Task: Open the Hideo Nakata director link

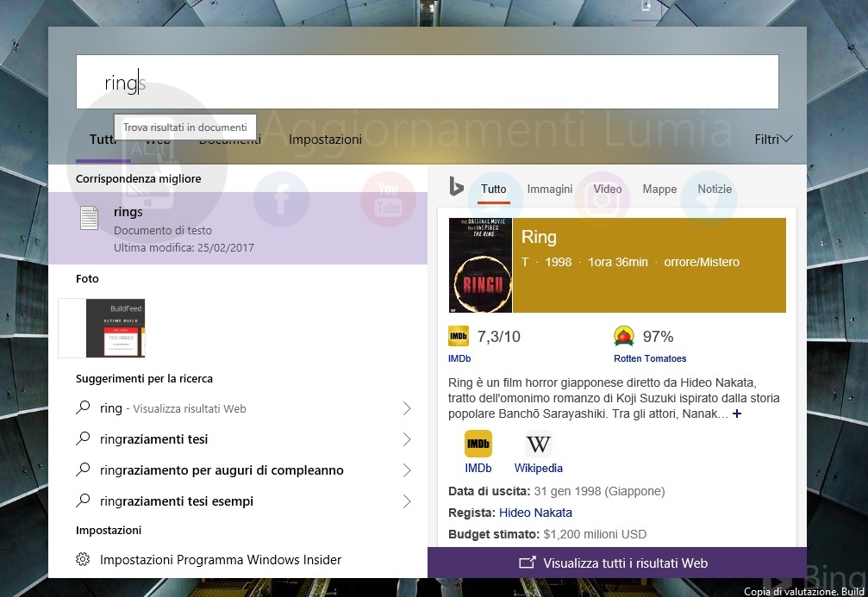Action: pyautogui.click(x=535, y=513)
